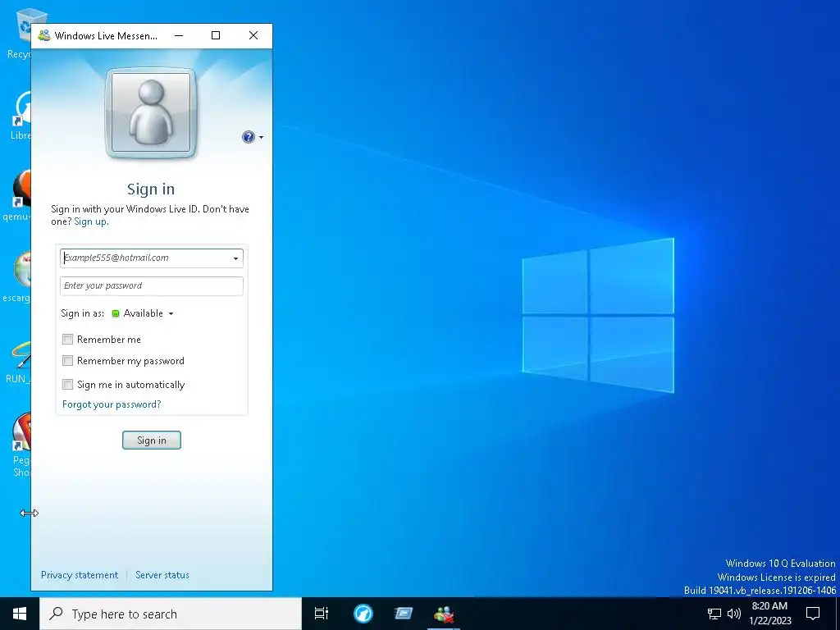840x630 pixels.
Task: Minimize the Windows Live Messenger window
Action: coord(179,35)
